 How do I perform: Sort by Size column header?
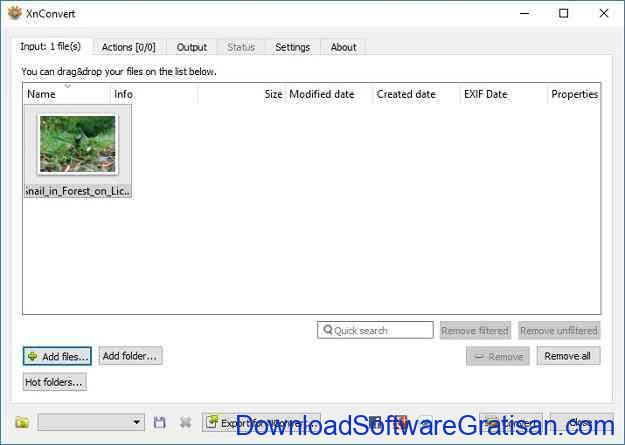point(242,94)
